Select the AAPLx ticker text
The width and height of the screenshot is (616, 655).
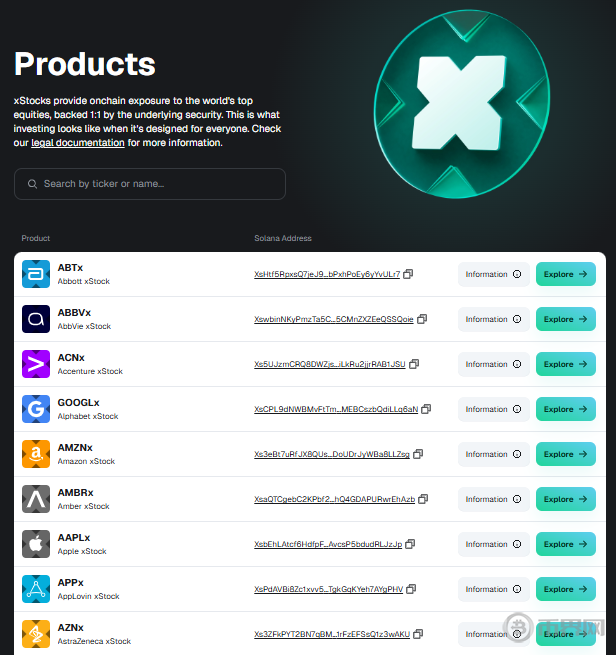pos(74,538)
